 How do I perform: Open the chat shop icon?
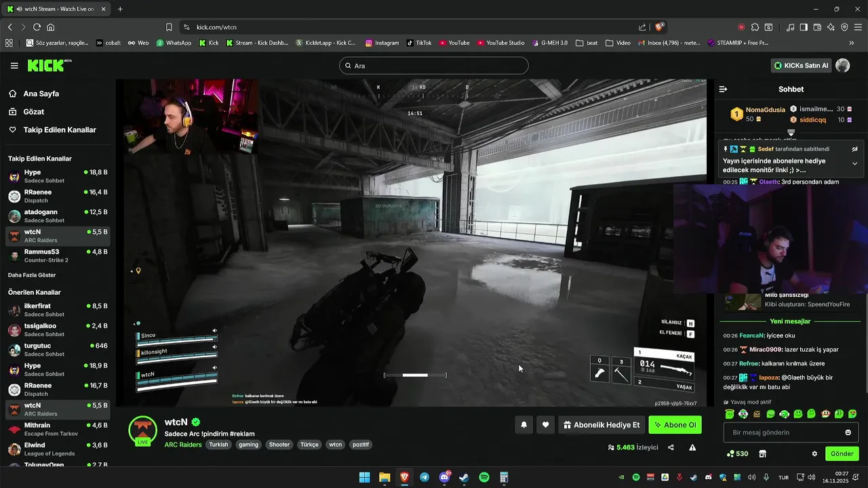point(762,453)
